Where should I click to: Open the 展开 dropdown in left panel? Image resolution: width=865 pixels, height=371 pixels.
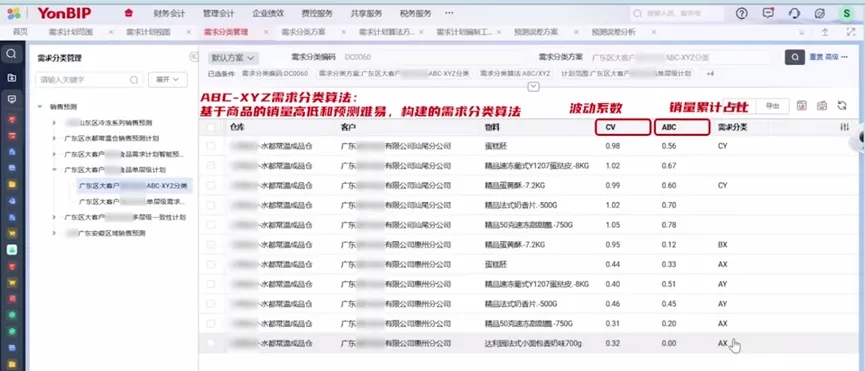pyautogui.click(x=168, y=79)
